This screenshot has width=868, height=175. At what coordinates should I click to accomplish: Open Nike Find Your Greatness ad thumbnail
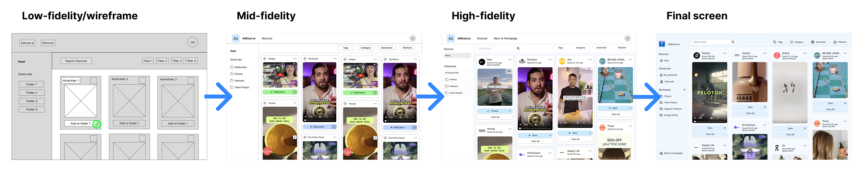495,87
